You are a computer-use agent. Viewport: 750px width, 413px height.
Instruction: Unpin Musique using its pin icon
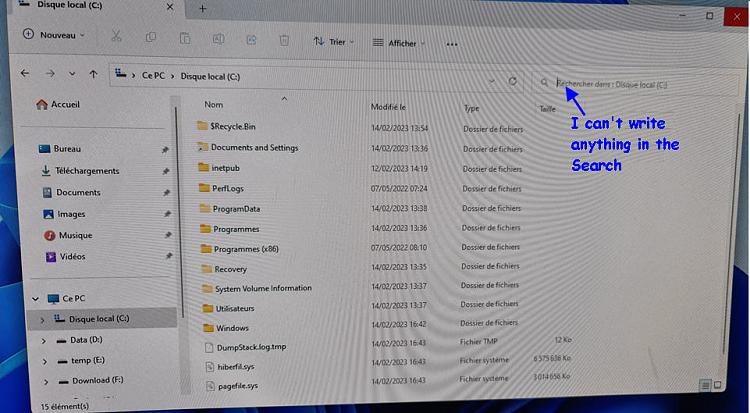168,235
